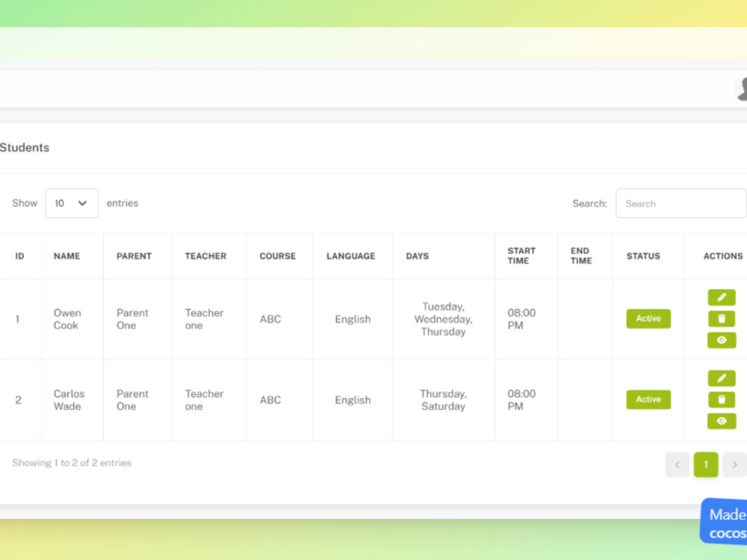Go to the previous page of results

click(677, 464)
